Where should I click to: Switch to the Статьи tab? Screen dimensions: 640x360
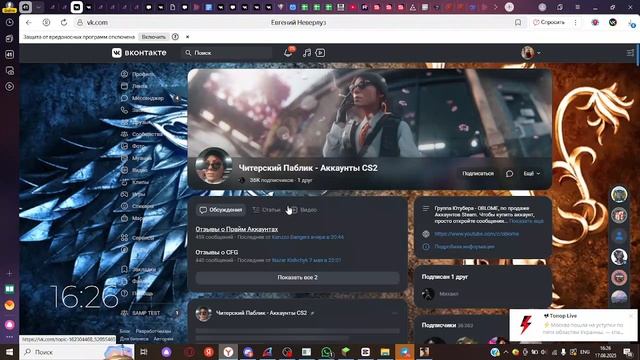coord(267,210)
